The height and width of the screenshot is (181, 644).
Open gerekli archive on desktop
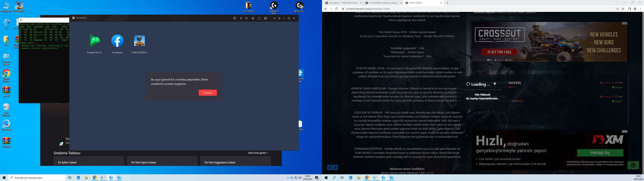(6, 92)
